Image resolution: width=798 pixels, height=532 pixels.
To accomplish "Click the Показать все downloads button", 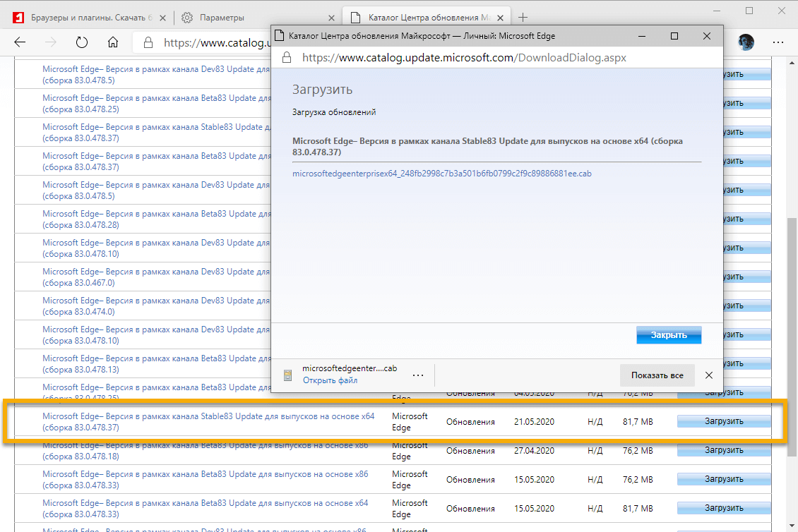I will point(657,375).
